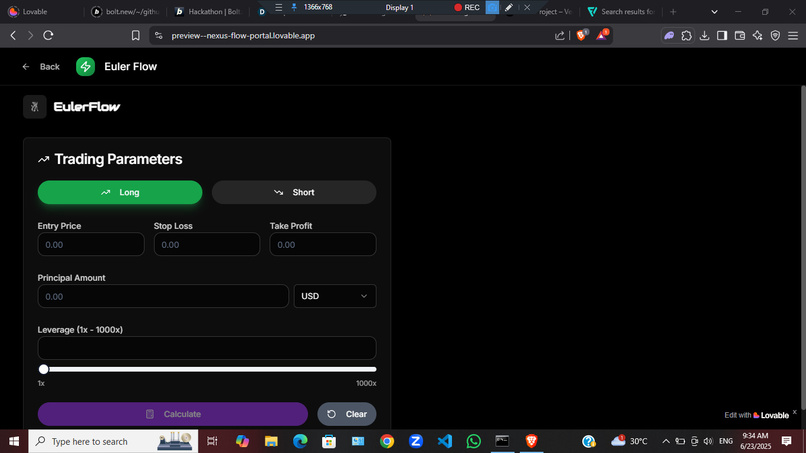Open the notifications center icon
Screen dimensions: 806x453
pos(786,441)
